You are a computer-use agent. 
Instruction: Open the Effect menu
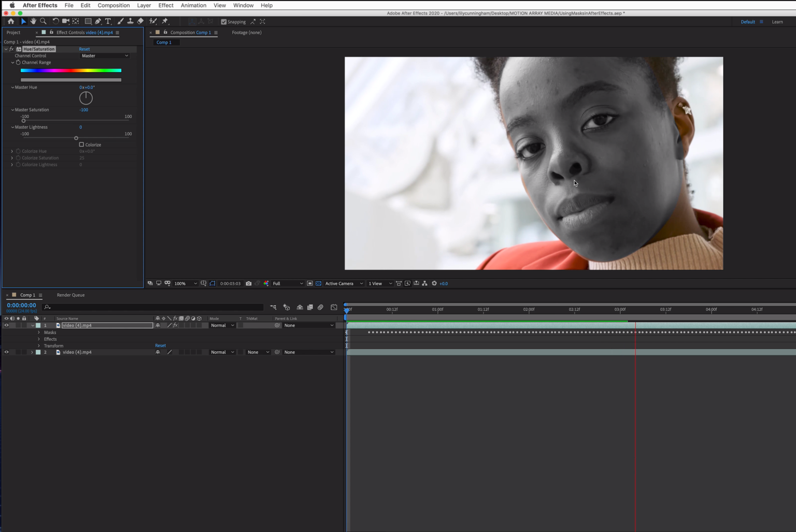[x=165, y=5]
